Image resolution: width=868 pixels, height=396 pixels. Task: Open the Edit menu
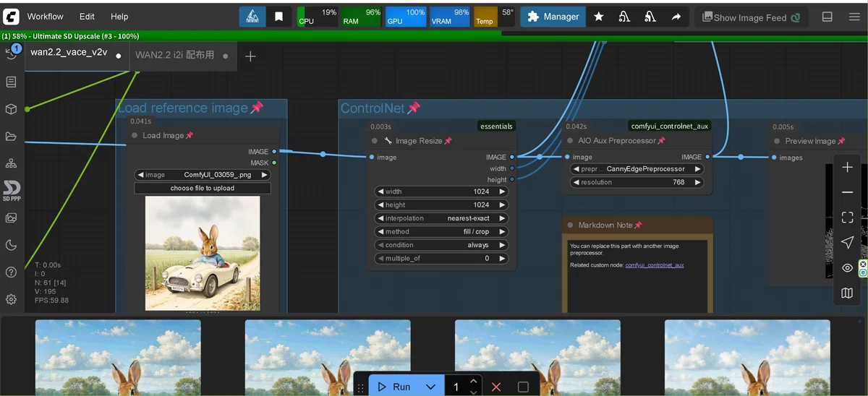pos(87,17)
